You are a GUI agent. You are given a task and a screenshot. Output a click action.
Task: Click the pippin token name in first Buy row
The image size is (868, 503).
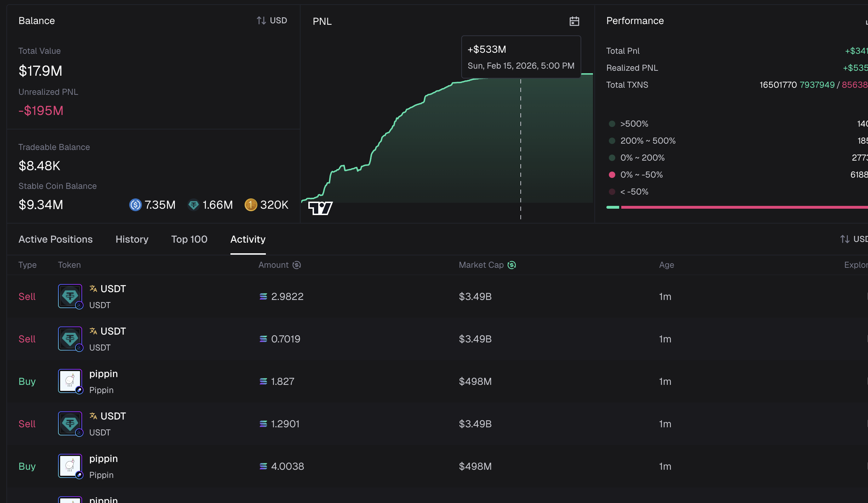[103, 374]
